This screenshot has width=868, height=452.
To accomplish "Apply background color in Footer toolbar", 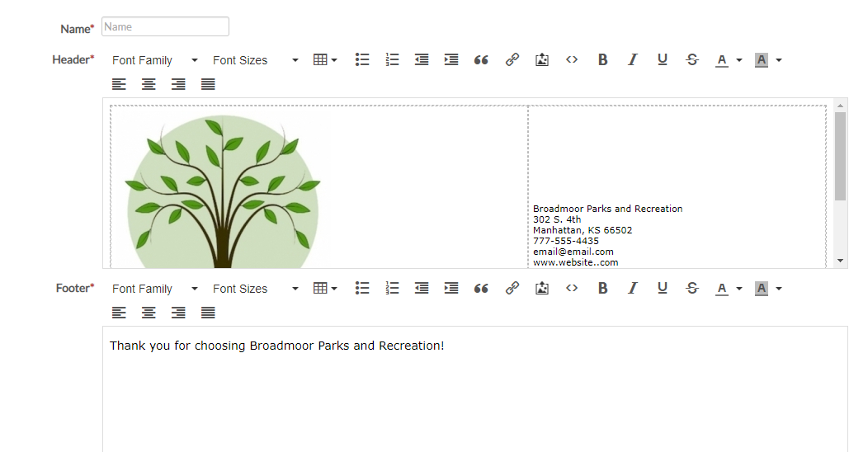I will coord(762,288).
